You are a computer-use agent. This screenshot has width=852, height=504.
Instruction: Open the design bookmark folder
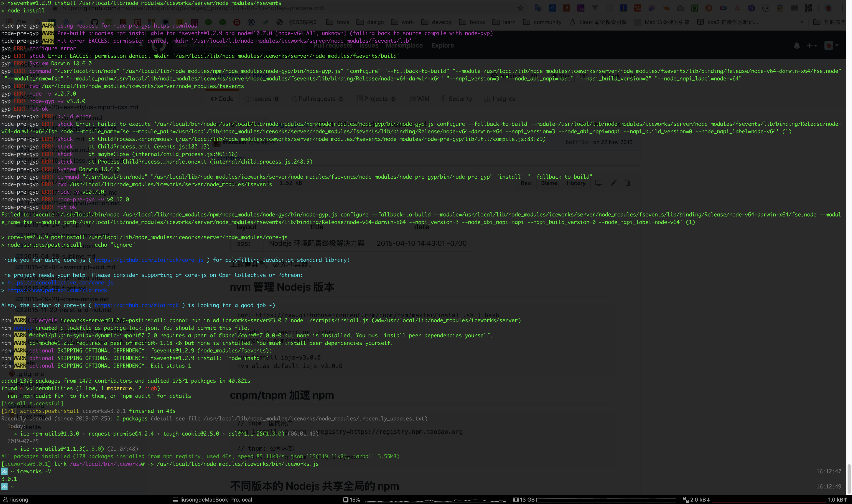pyautogui.click(x=370, y=22)
